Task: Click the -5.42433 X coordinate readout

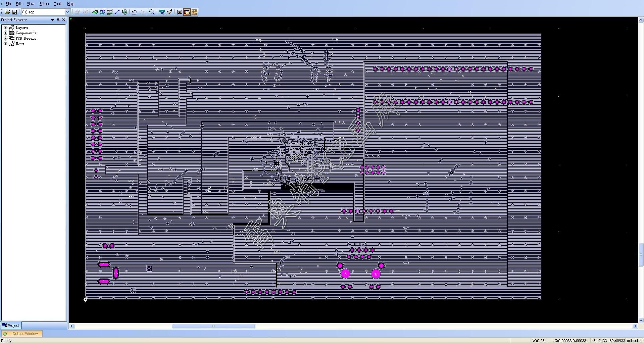Action: [599, 341]
